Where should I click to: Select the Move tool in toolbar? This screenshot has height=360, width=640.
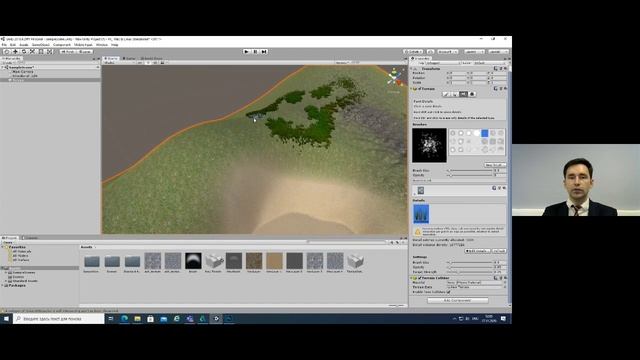pos(16,52)
